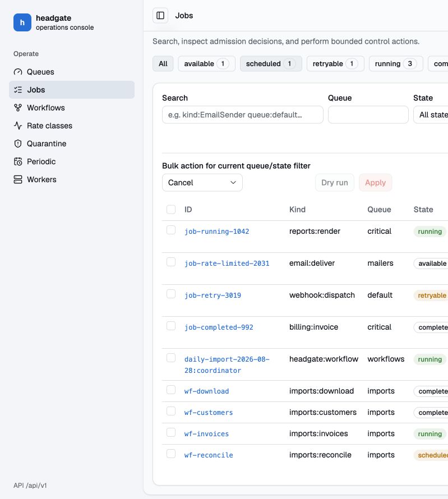448x499 pixels.
Task: Open job-running-1042 link
Action: 216,232
